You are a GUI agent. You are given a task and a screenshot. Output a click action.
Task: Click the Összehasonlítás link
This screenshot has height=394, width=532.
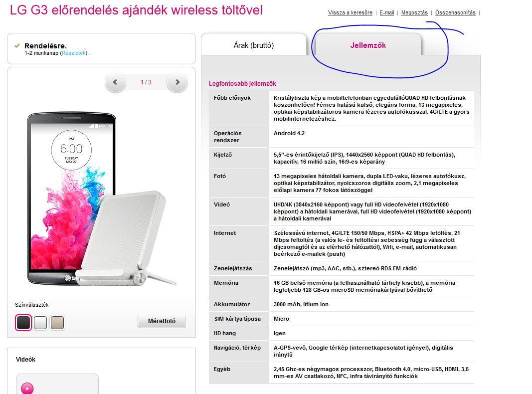pyautogui.click(x=455, y=12)
